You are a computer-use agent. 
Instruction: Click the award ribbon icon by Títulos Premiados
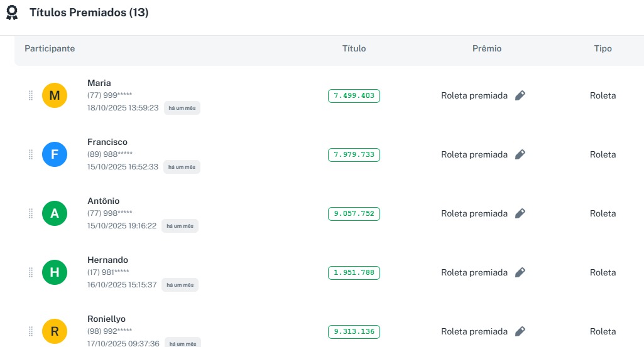(x=12, y=13)
